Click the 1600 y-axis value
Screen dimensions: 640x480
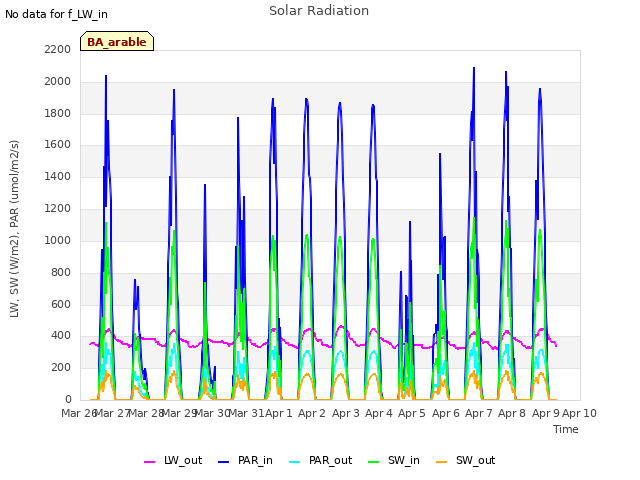tap(58, 144)
